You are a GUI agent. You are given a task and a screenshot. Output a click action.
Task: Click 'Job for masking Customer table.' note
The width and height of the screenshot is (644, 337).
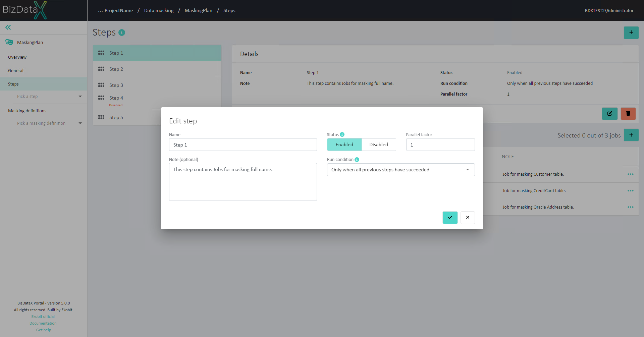pyautogui.click(x=533, y=174)
